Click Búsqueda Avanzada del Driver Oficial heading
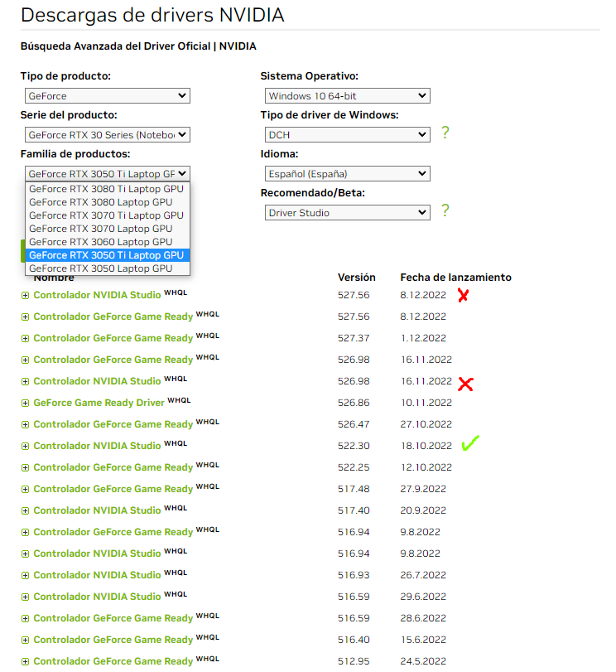 pyautogui.click(x=138, y=46)
